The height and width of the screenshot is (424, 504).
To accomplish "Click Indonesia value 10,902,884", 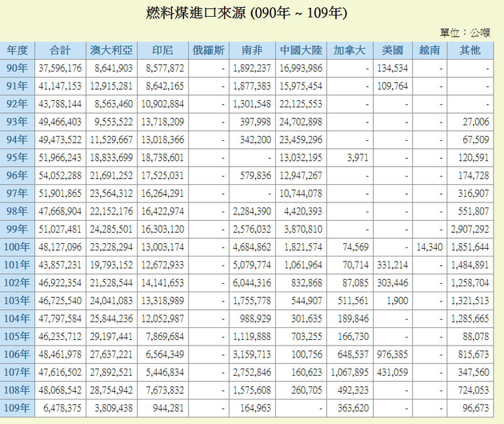I will pyautogui.click(x=162, y=104).
